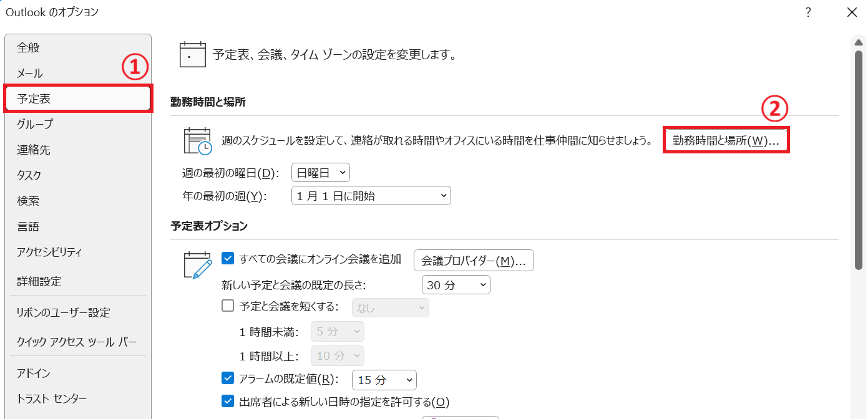
Task: Click the 勤務時間と場所(W) button
Action: click(726, 140)
